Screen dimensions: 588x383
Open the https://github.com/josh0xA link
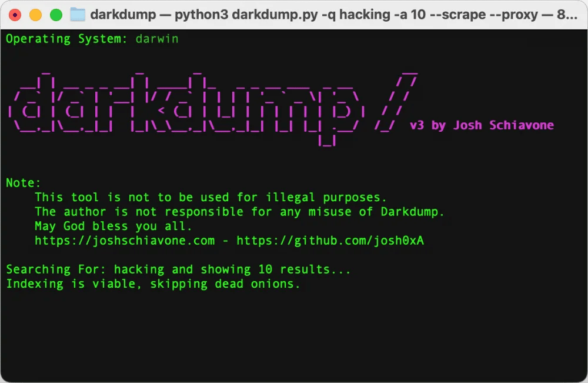(330, 241)
